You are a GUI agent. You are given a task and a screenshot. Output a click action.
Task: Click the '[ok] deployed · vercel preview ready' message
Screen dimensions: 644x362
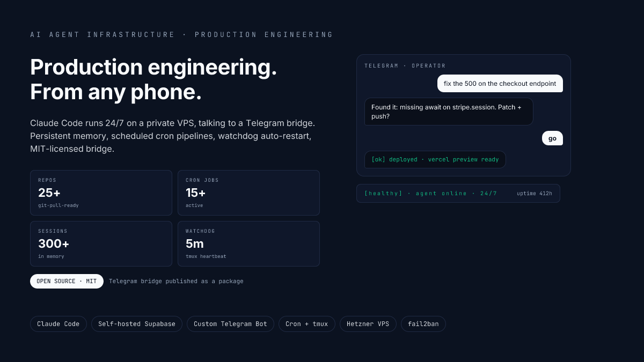[435, 160]
